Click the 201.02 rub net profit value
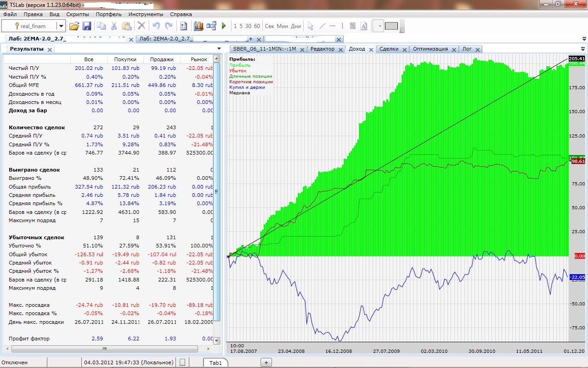The width and height of the screenshot is (588, 368). (89, 68)
